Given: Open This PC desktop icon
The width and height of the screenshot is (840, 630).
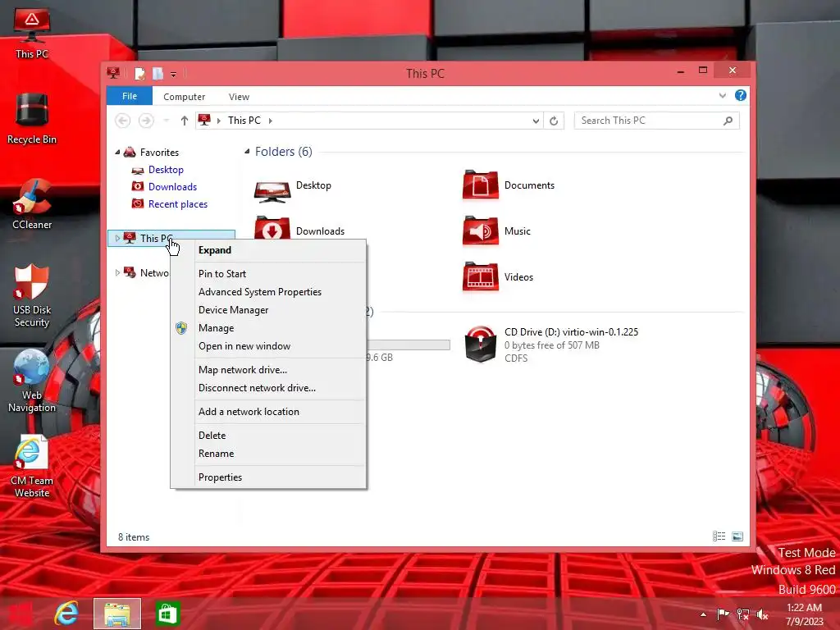Looking at the screenshot, I should (x=32, y=34).
